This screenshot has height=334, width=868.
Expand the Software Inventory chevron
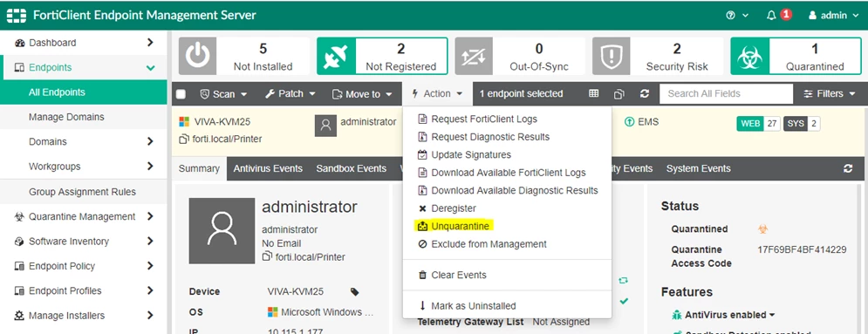coord(150,241)
